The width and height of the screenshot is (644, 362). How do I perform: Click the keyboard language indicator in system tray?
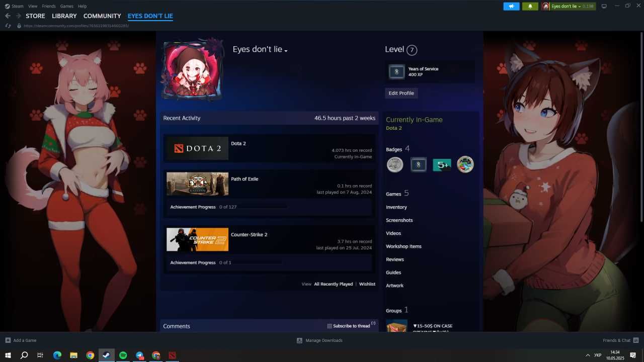[598, 355]
